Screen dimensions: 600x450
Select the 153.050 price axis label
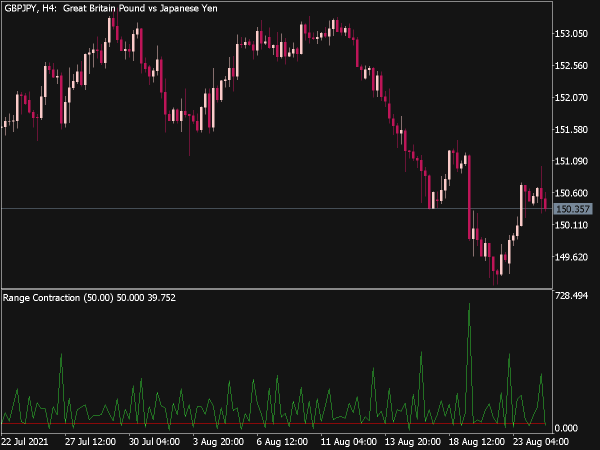tap(571, 34)
